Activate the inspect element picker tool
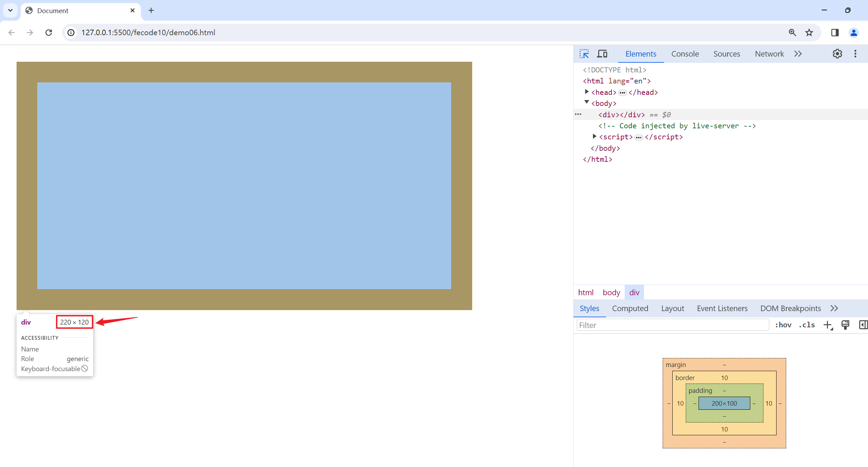The width and height of the screenshot is (868, 467). tap(584, 54)
